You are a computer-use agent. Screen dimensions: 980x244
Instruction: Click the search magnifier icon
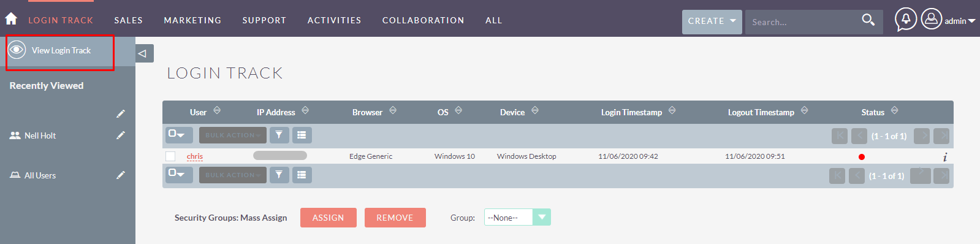point(868,20)
